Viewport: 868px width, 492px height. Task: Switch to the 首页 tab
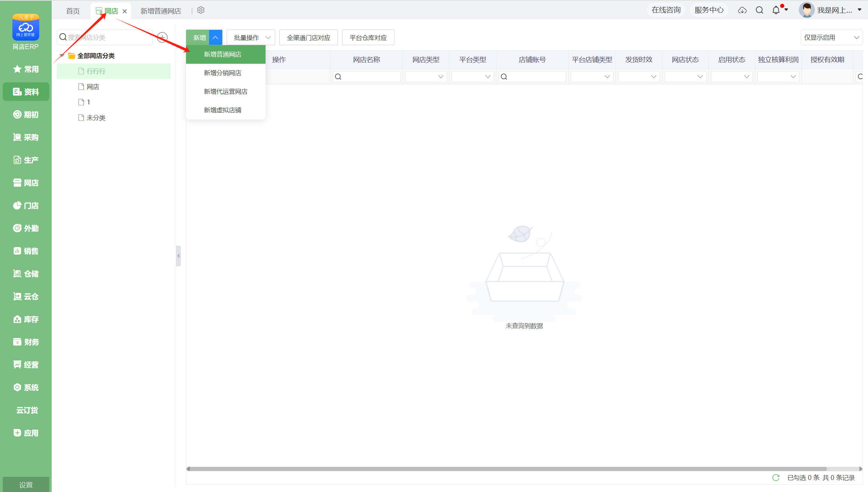[73, 11]
